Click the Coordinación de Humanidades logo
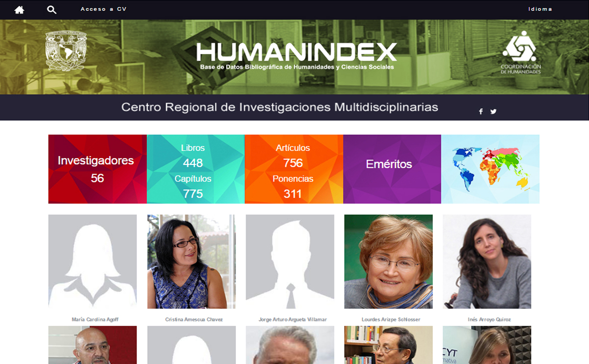The height and width of the screenshot is (364, 589). [520, 52]
